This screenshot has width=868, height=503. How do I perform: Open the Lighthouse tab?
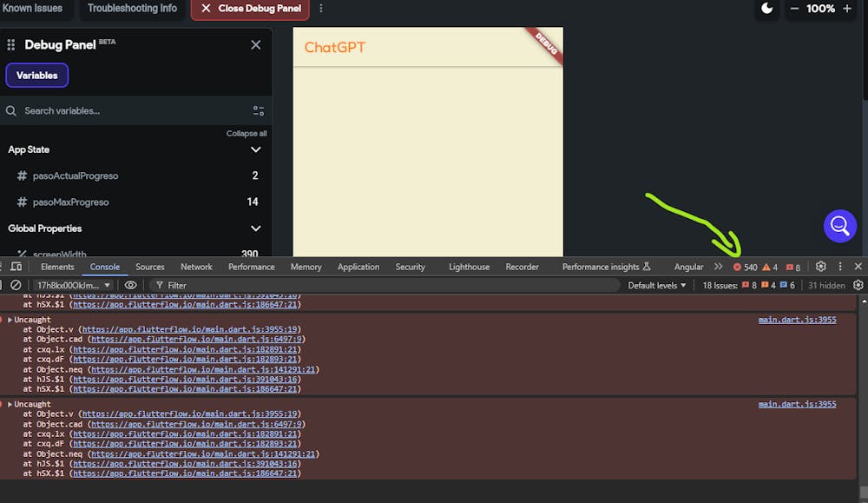(470, 267)
